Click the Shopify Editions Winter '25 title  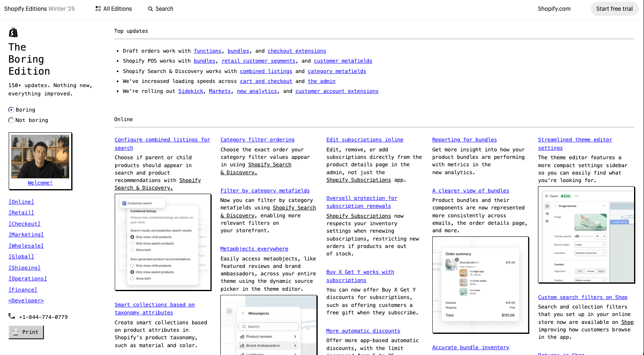pos(39,9)
